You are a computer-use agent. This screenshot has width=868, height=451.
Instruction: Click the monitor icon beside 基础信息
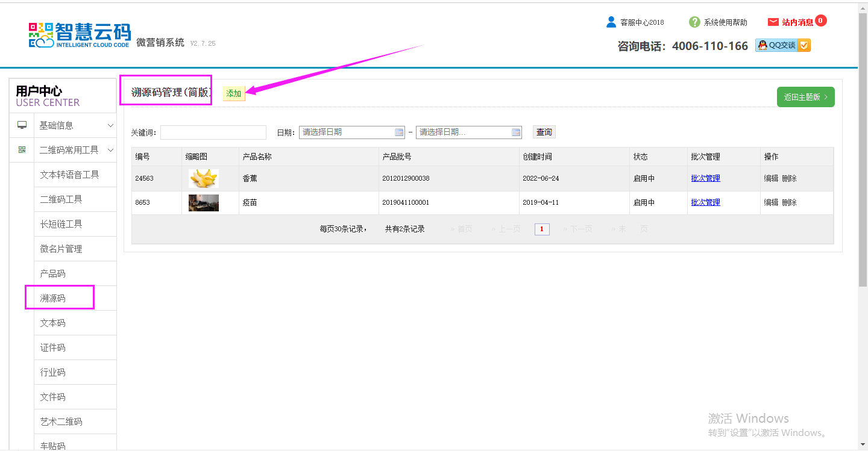(x=22, y=125)
